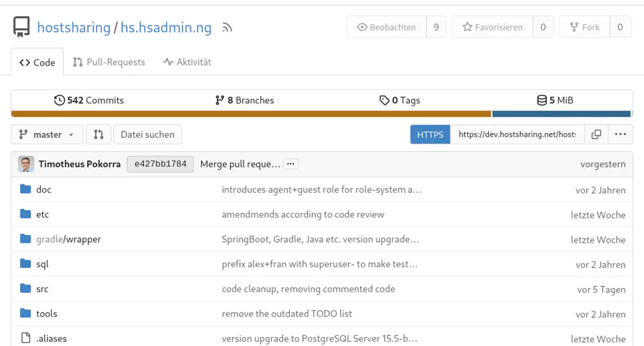Open commit 'remove the outdated TODO list'
The width and height of the screenshot is (644, 346).
[x=287, y=314]
